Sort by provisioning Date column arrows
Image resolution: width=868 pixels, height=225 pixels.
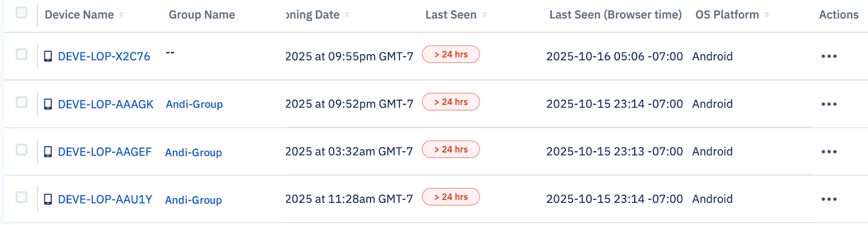click(x=347, y=15)
